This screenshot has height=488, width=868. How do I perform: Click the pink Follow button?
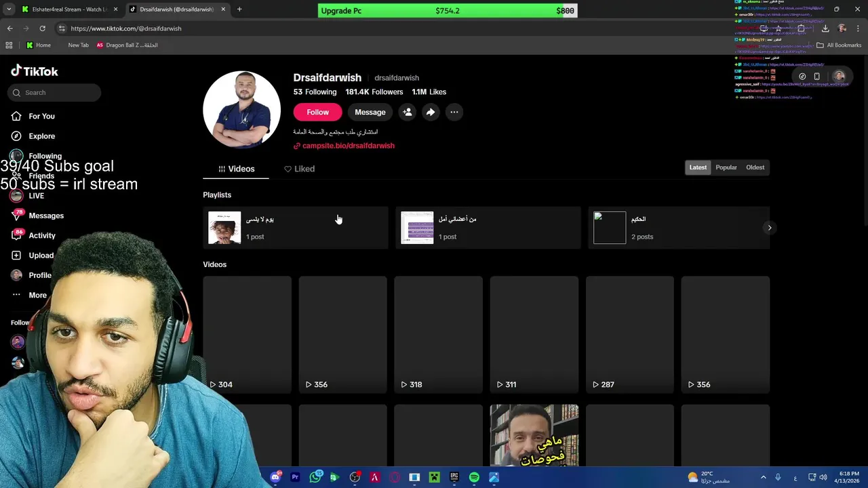(x=317, y=112)
